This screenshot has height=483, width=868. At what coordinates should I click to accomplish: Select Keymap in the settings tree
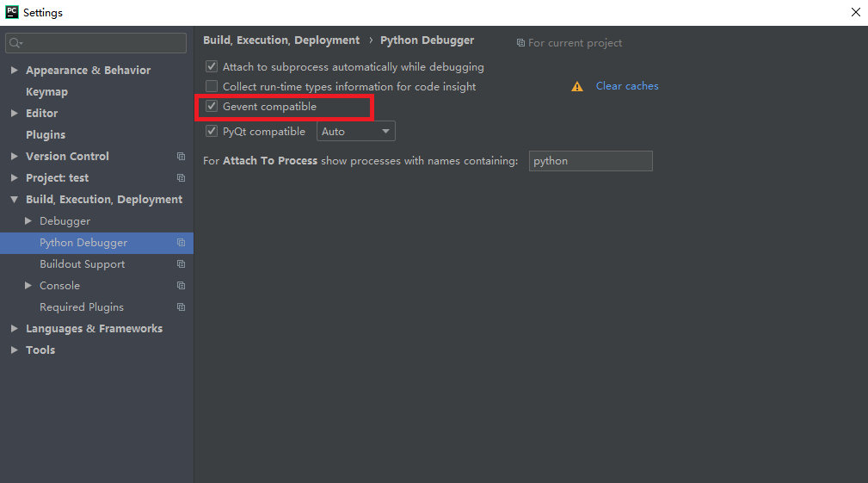pyautogui.click(x=46, y=92)
